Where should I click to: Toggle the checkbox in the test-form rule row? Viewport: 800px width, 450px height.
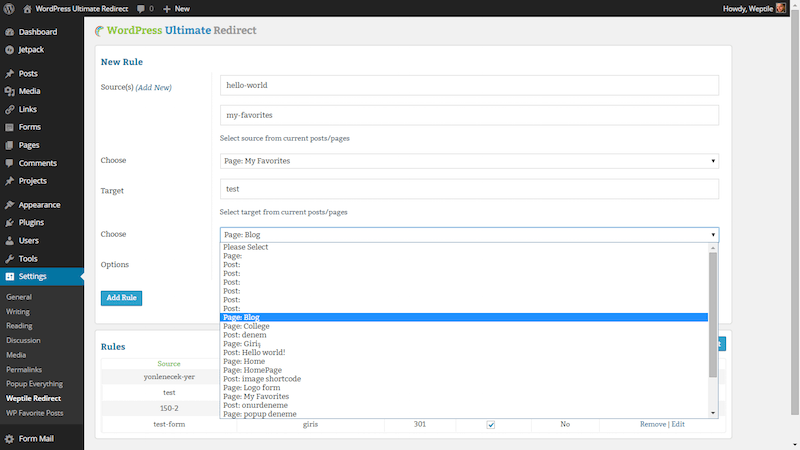click(491, 424)
